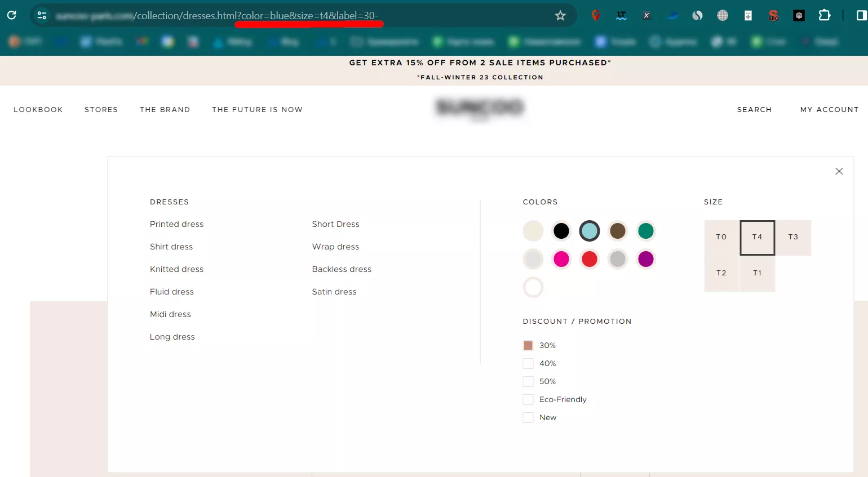868x477 pixels.
Task: Open the red map-pin G extension
Action: tap(596, 16)
